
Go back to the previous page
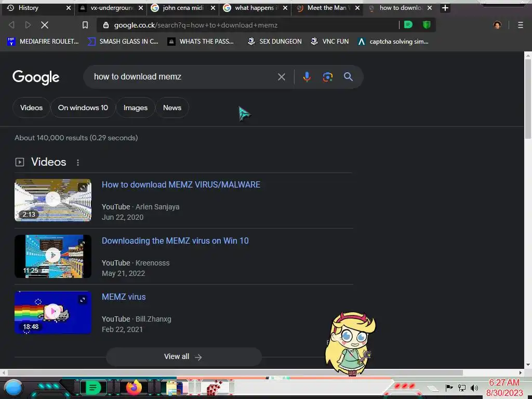coord(11,25)
